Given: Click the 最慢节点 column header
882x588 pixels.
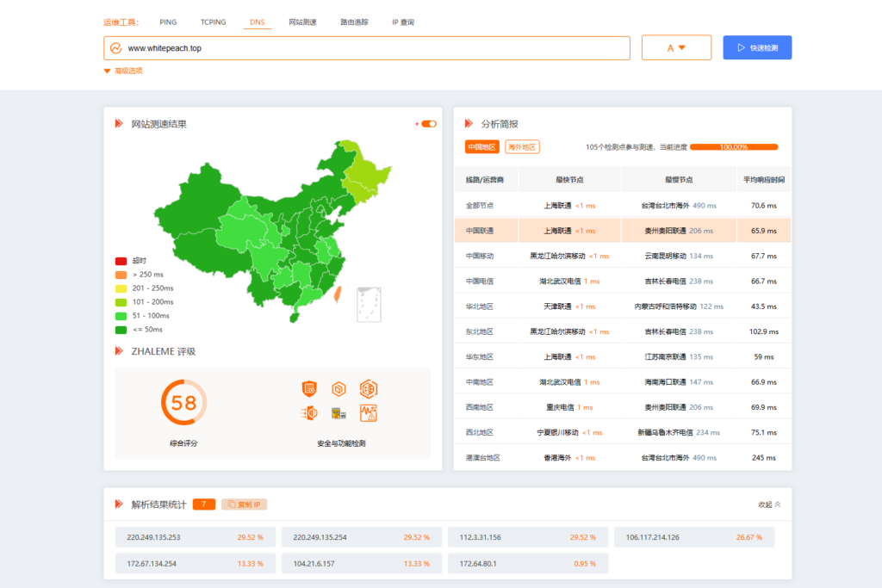Looking at the screenshot, I should [x=679, y=180].
